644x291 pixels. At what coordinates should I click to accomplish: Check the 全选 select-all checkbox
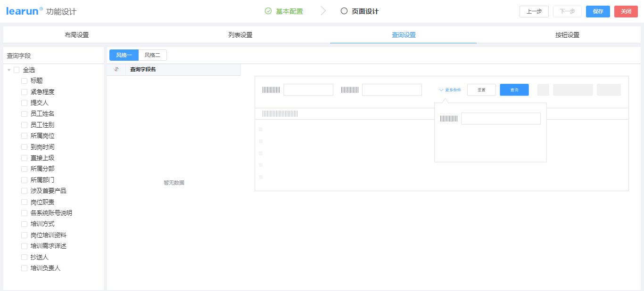click(x=17, y=70)
